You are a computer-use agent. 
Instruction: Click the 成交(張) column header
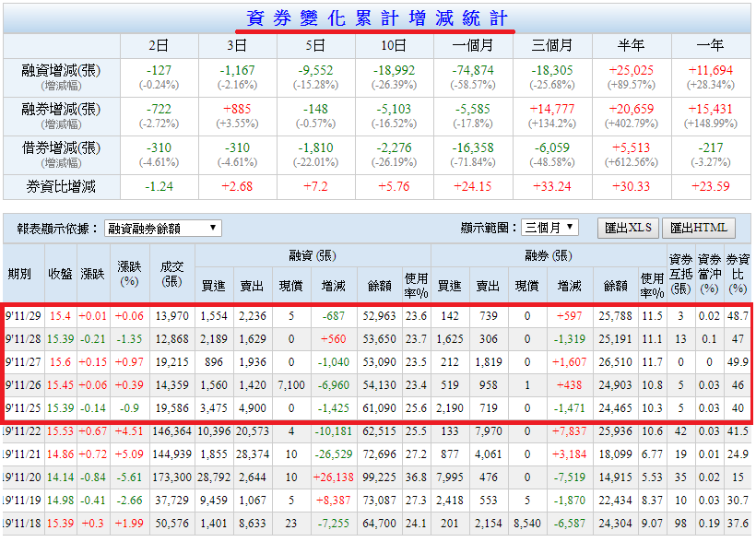[172, 274]
